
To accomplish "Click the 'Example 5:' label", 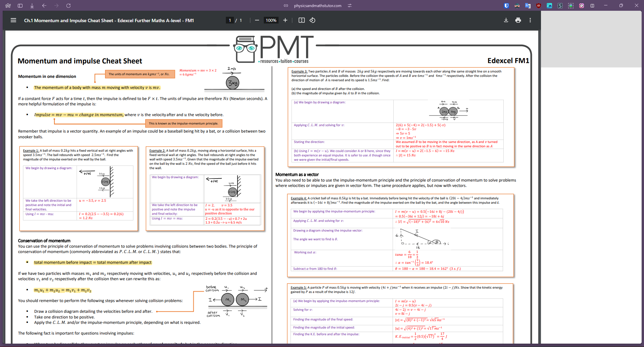I will point(299,288).
